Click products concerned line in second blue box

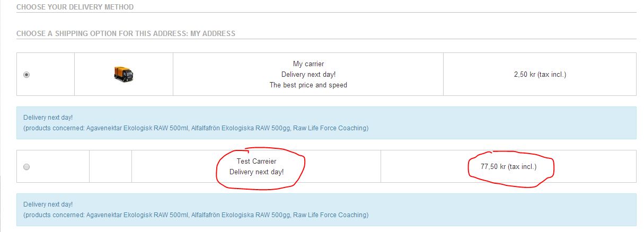pos(196,215)
